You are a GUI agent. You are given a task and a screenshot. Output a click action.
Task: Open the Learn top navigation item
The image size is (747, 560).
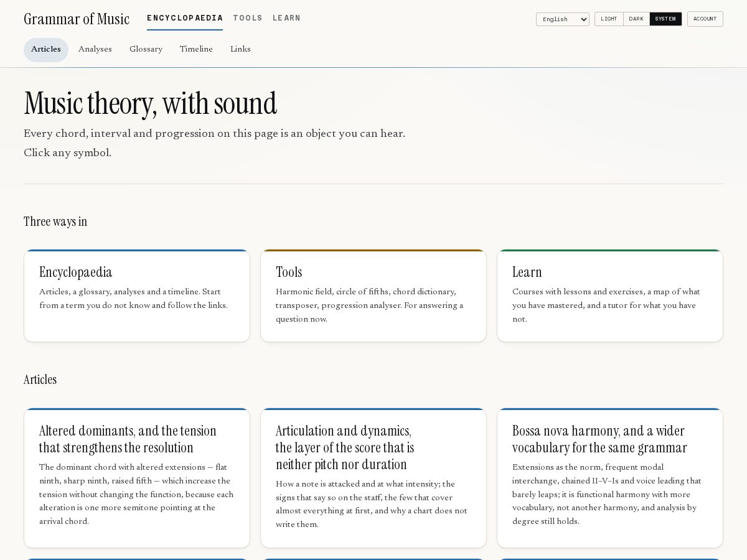point(286,19)
